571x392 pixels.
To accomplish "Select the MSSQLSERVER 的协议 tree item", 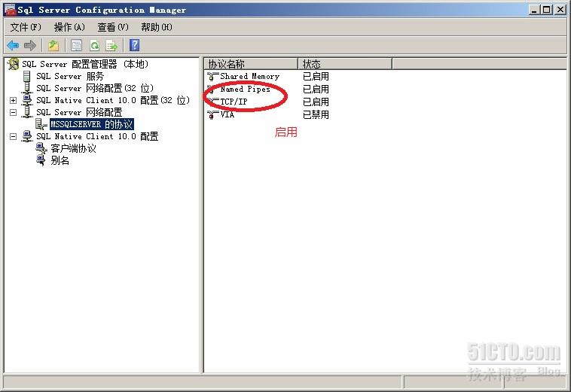I will [92, 124].
